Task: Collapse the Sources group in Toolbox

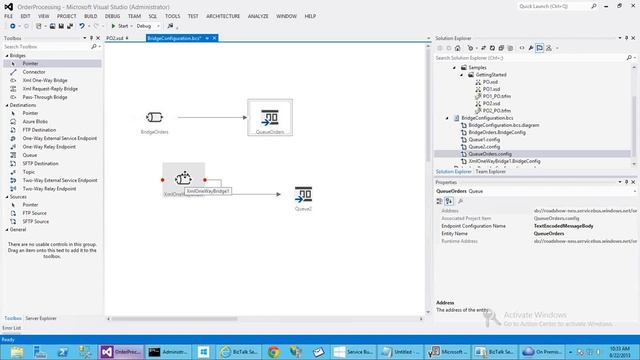Action: [7, 197]
